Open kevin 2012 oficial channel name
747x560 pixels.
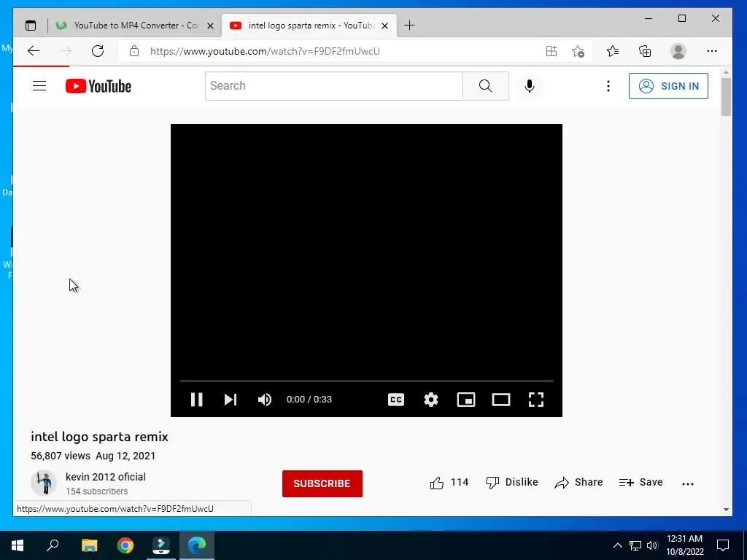[x=106, y=477]
